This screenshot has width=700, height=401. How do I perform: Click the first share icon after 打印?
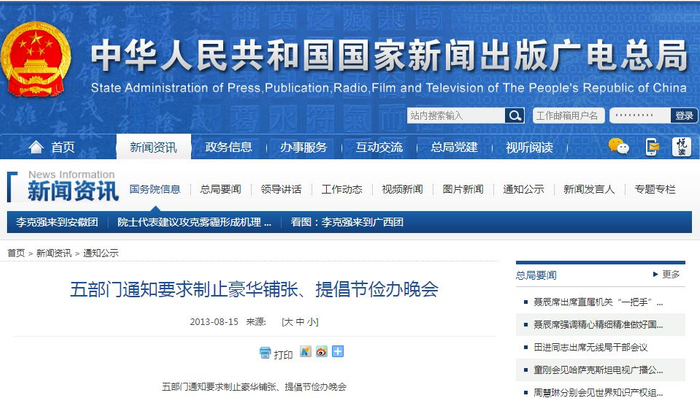pyautogui.click(x=305, y=351)
